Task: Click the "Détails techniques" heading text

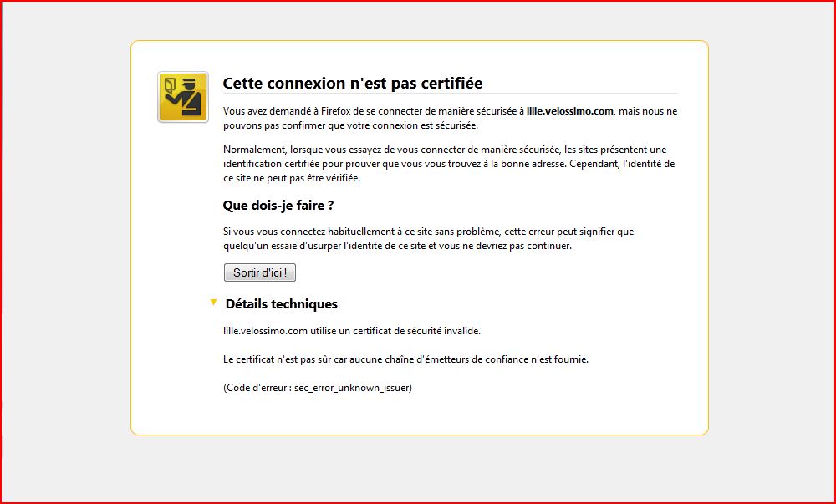Action: (281, 304)
